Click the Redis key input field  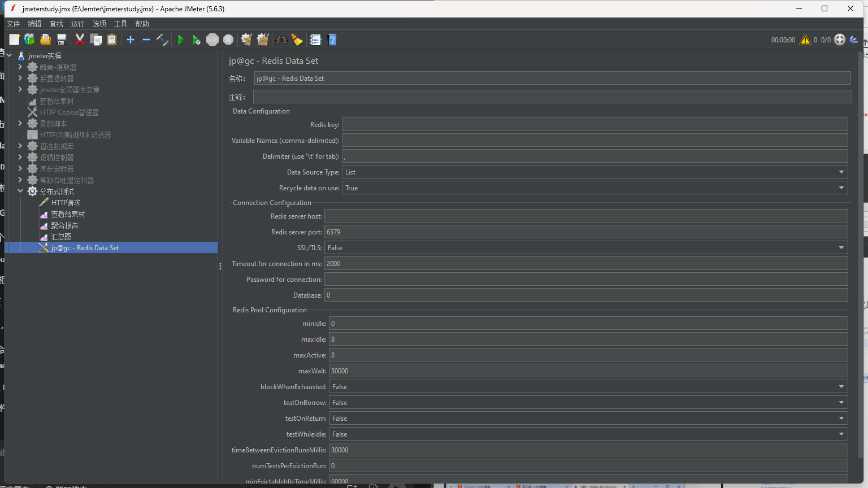pos(595,125)
